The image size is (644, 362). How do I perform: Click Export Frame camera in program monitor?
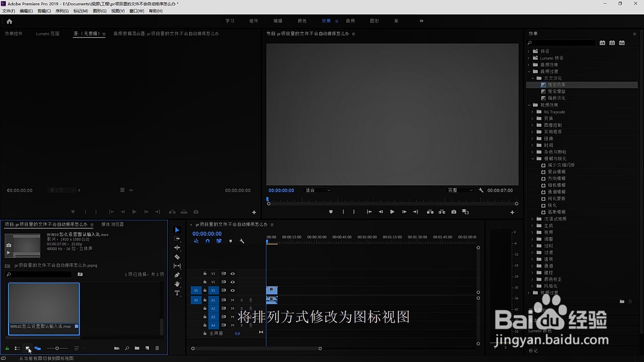tap(454, 212)
